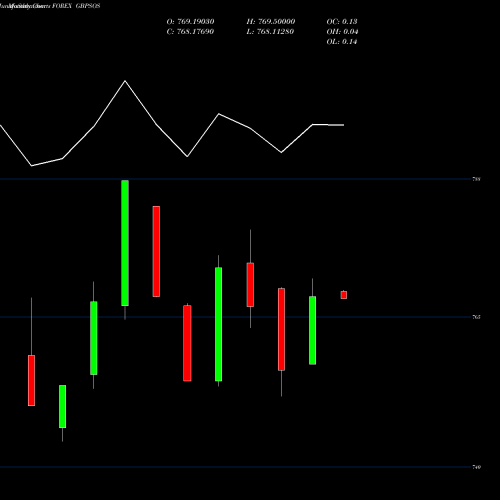Click the red candle right of tallest green
The width and height of the screenshot is (500, 500).
click(x=156, y=251)
